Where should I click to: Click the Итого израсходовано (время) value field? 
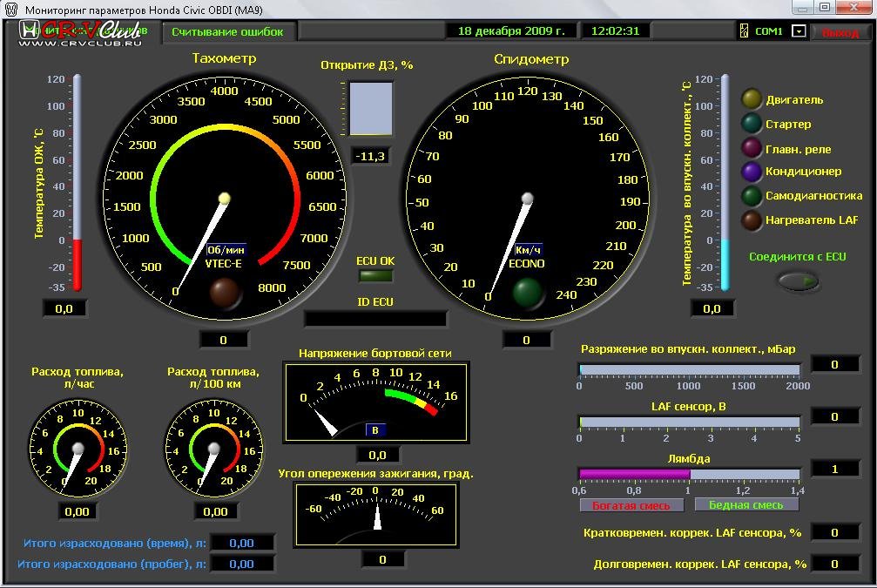[241, 543]
